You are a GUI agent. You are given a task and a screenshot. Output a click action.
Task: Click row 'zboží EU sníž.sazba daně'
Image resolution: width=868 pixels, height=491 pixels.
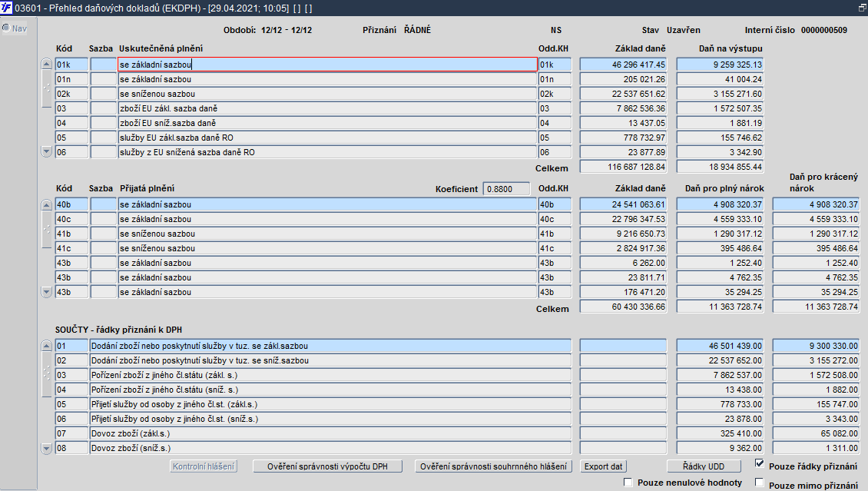pyautogui.click(x=327, y=123)
